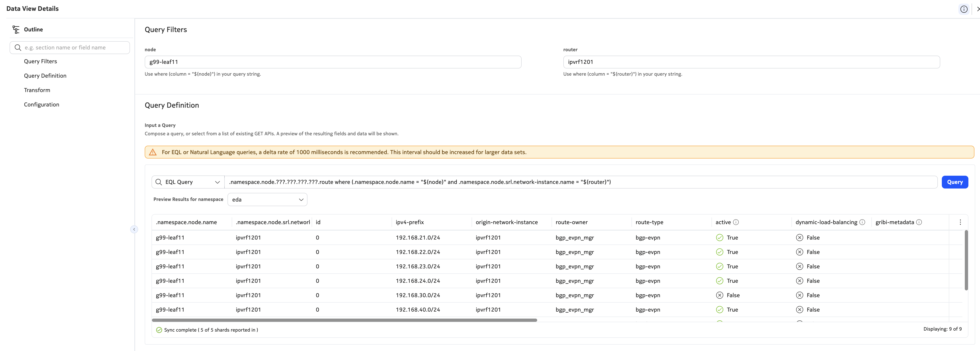
Task: Sort by route-type column header
Action: point(649,222)
